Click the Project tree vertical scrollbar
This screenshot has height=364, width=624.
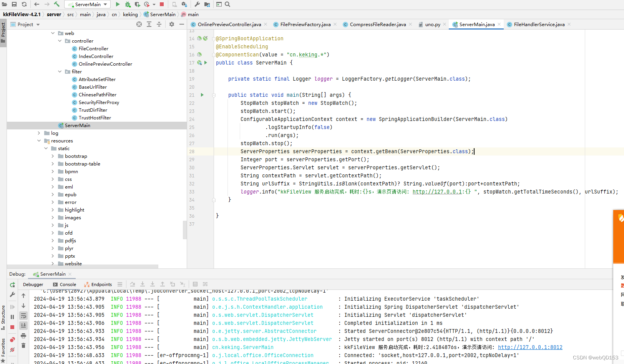[x=184, y=229]
